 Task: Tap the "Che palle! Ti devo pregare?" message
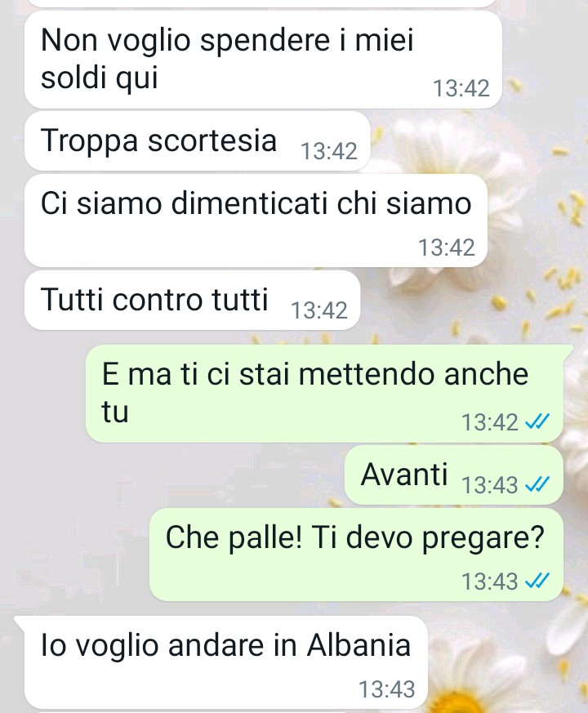tap(356, 555)
